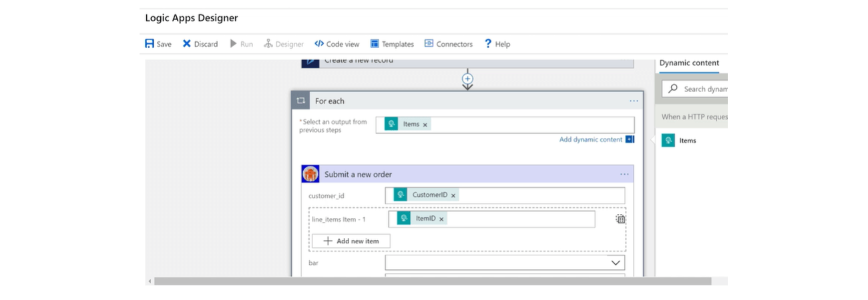Screen dimensions: 868x300
Task: Click the Select an output input field
Action: (505, 125)
